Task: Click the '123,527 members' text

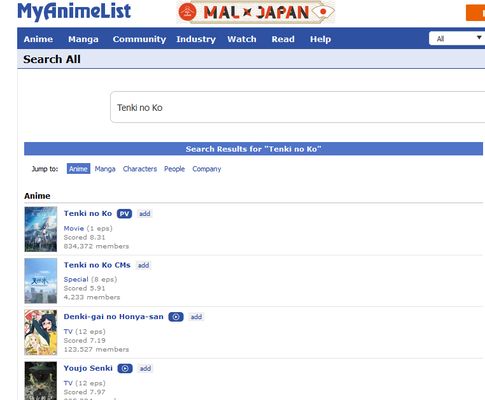Action: click(x=96, y=349)
